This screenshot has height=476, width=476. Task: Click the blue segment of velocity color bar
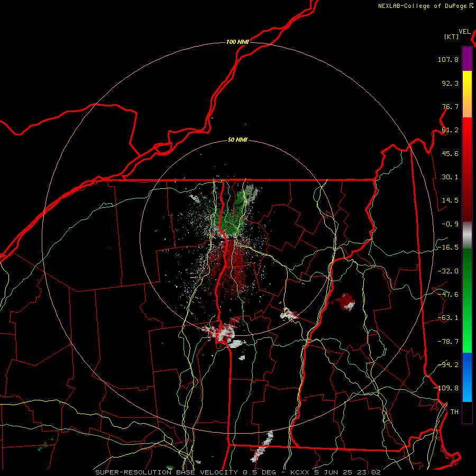(x=467, y=377)
